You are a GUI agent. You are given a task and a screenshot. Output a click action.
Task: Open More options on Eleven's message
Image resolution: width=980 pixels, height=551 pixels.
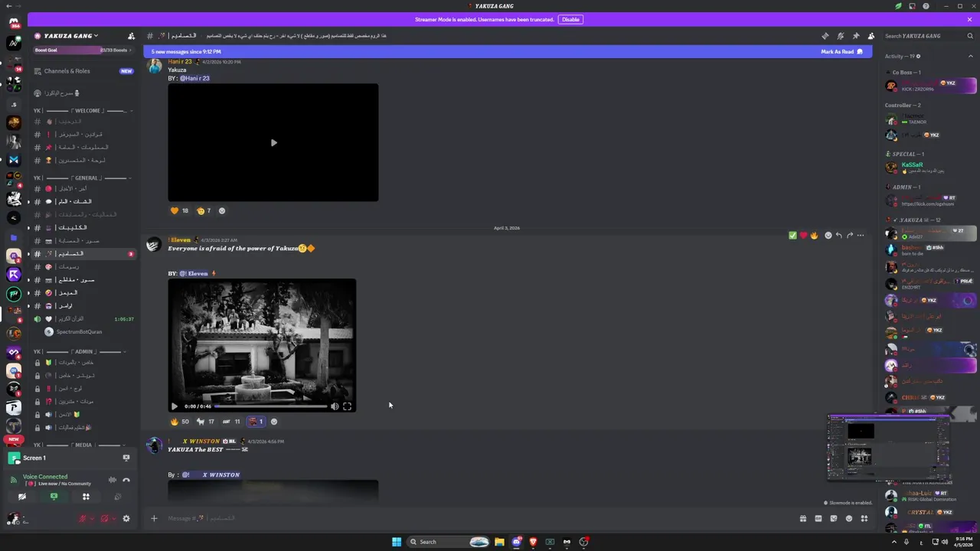(861, 236)
